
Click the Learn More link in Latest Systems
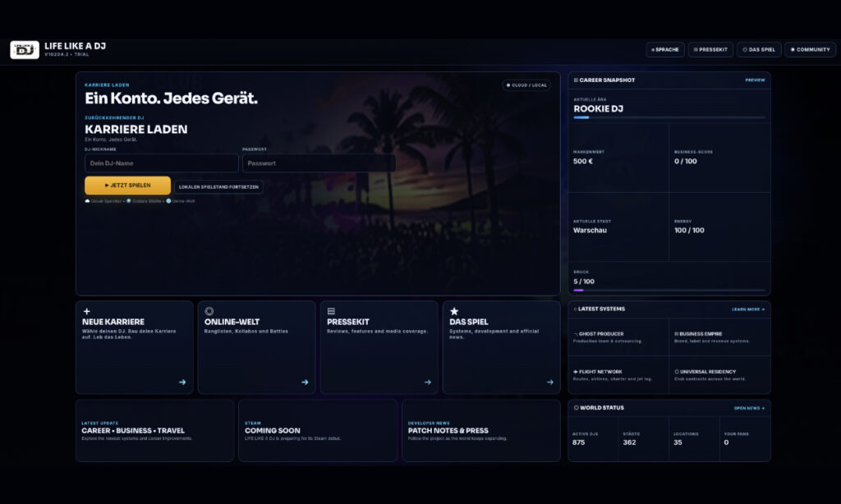tap(748, 309)
